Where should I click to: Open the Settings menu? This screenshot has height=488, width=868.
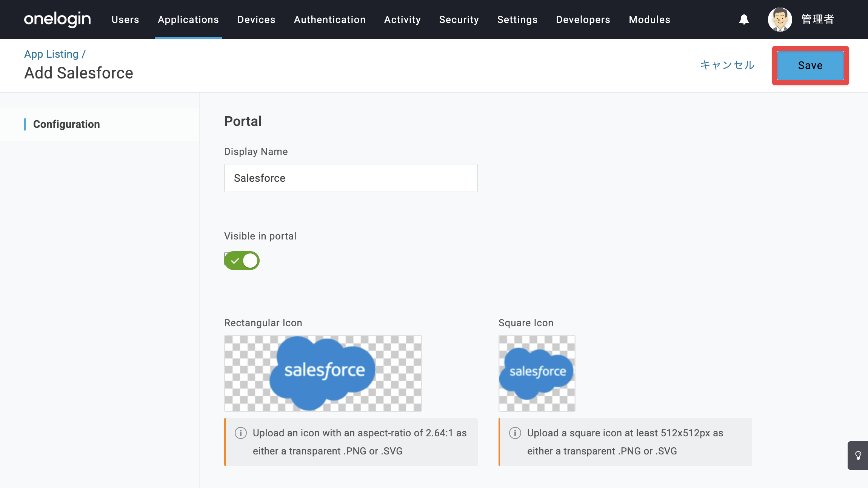(517, 20)
